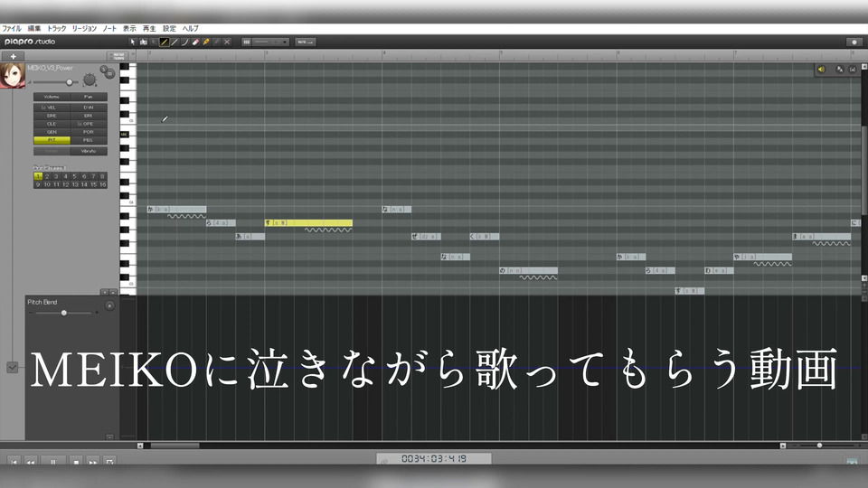This screenshot has height=488, width=868.
Task: Open the 編集 menu
Action: tap(34, 28)
